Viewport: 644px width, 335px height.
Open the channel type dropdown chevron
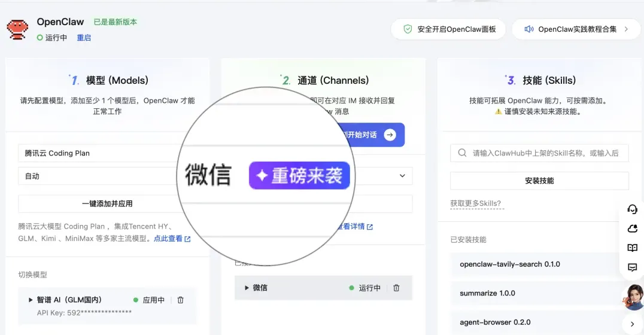[402, 176]
